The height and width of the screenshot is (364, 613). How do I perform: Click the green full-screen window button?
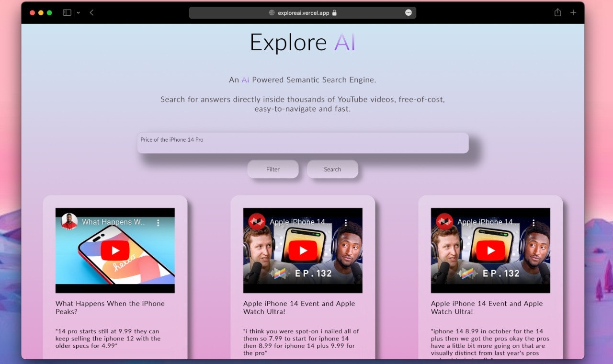coord(49,13)
